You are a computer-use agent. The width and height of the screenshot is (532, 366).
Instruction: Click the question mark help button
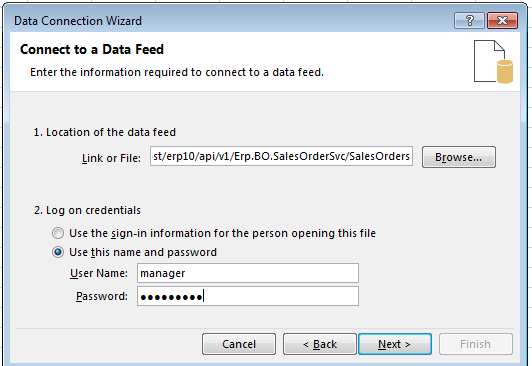click(470, 21)
